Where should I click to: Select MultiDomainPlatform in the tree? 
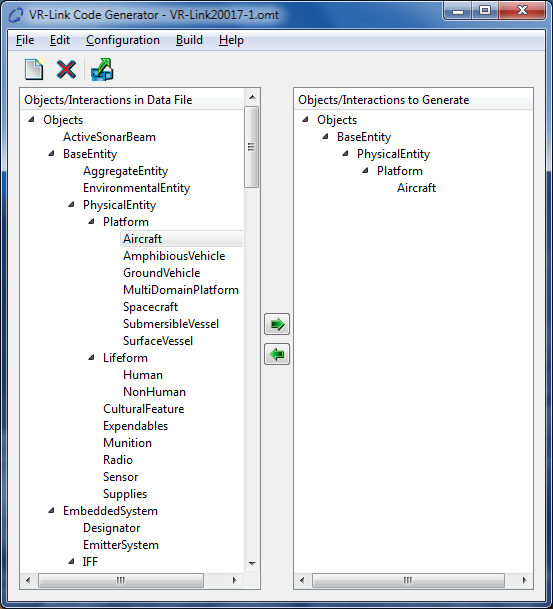click(x=181, y=290)
